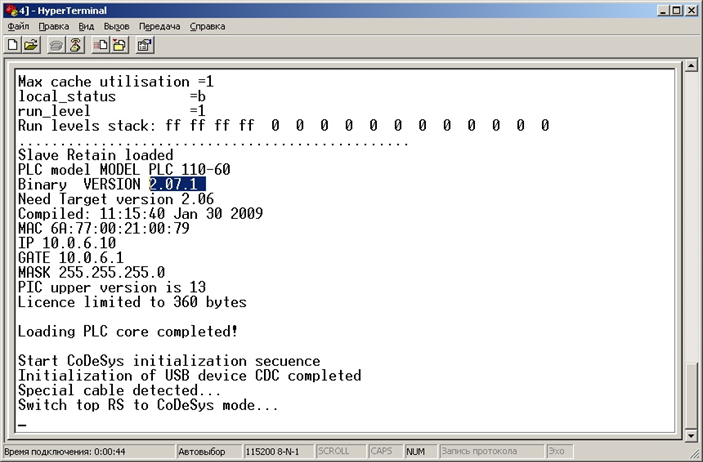This screenshot has height=462, width=703.
Task: Click the Open connection folder icon
Action: (31, 45)
